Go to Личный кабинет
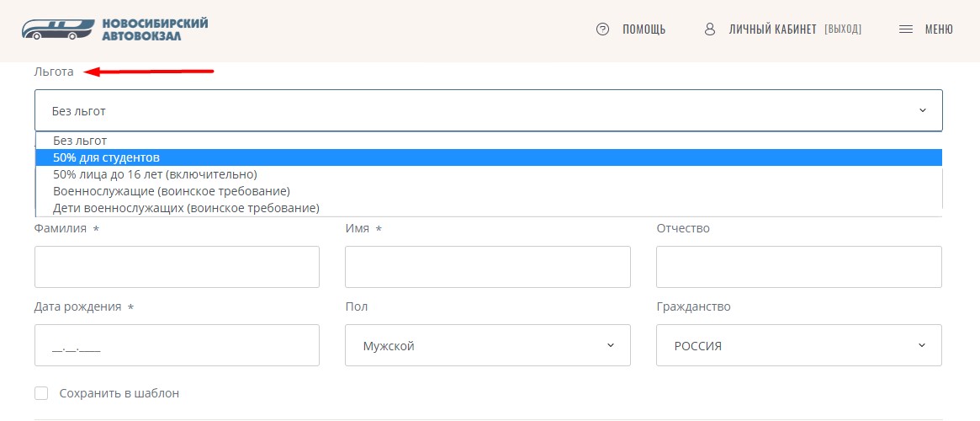The height and width of the screenshot is (421, 980). (772, 29)
